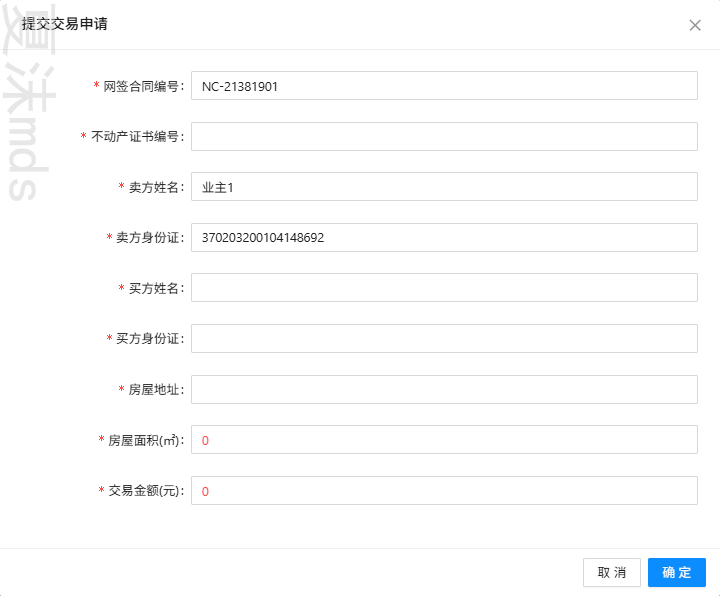Confirm with the 确定 button
This screenshot has width=720, height=596.
(x=676, y=573)
